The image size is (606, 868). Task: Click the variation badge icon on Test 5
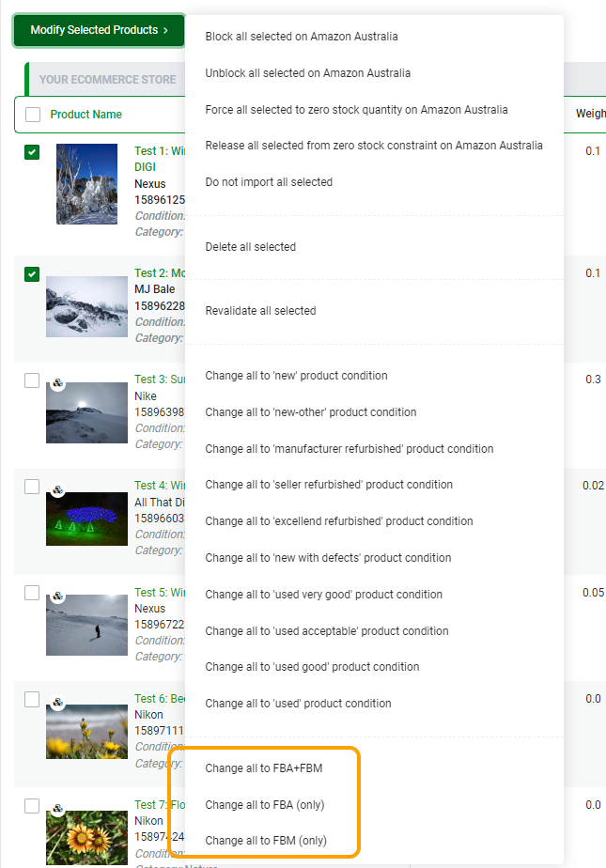(58, 597)
